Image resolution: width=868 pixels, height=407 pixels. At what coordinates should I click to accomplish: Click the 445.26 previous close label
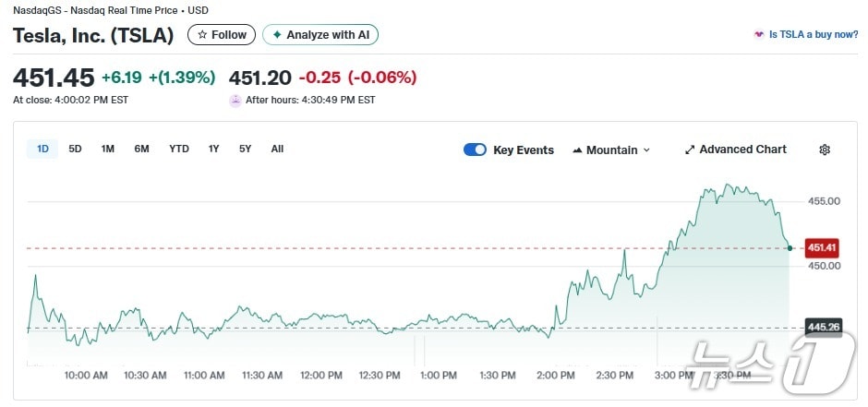click(x=822, y=327)
